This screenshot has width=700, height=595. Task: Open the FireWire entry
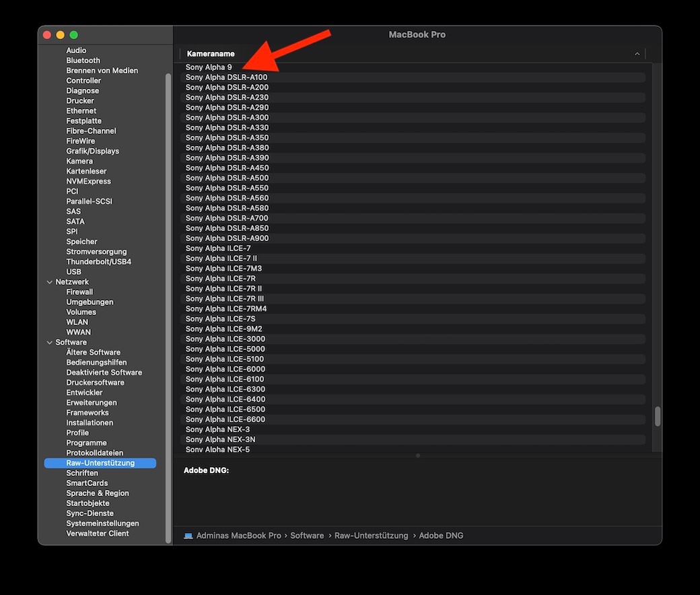80,141
